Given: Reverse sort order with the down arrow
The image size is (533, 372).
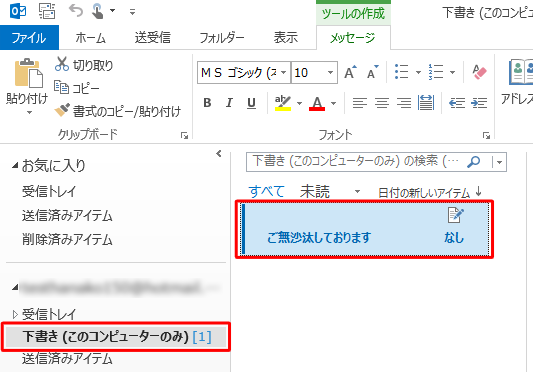Looking at the screenshot, I should [x=479, y=191].
